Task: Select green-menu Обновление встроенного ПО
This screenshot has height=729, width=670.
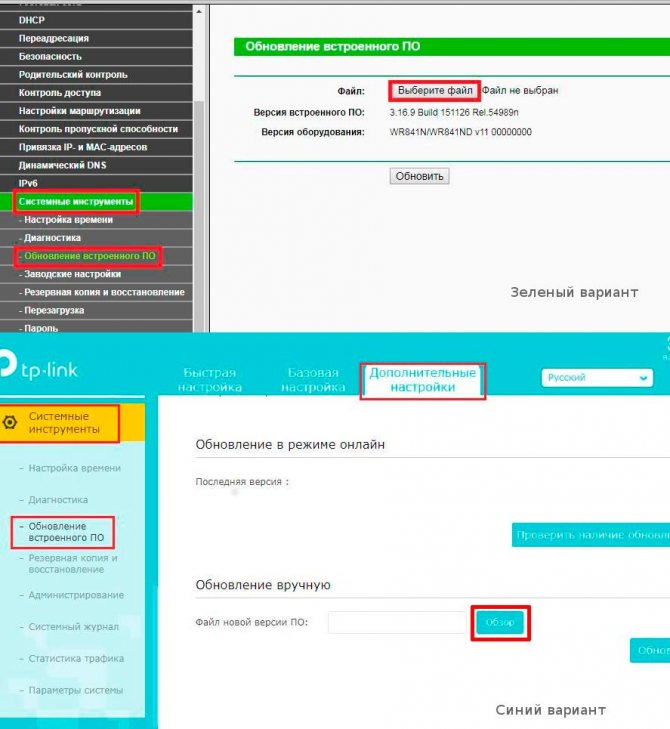Action: point(89,256)
